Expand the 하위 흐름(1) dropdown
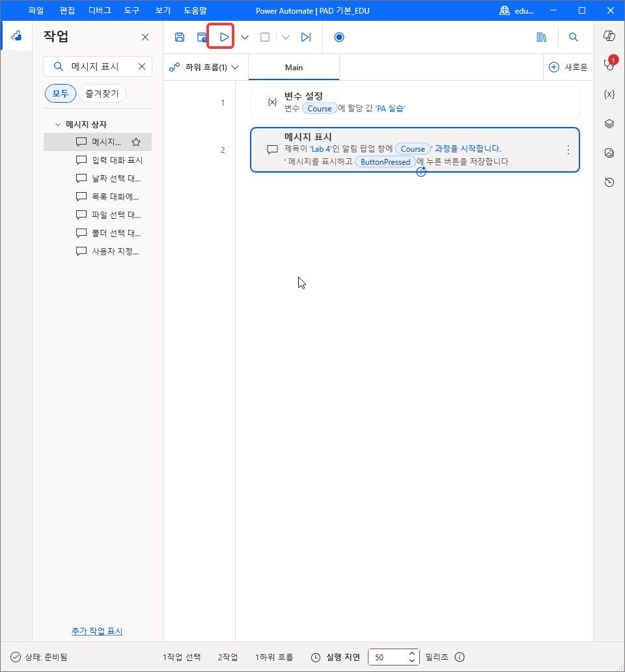 click(204, 67)
